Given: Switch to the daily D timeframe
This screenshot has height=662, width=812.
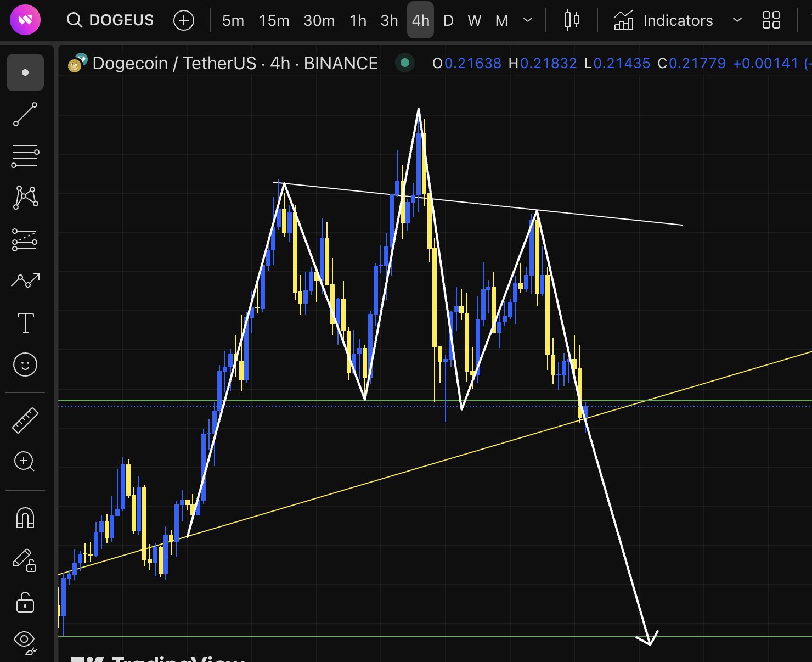Looking at the screenshot, I should pos(448,21).
